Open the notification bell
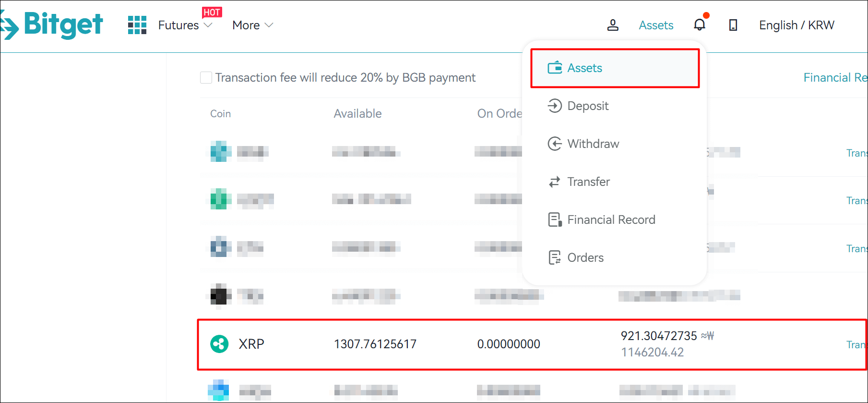Image resolution: width=868 pixels, height=403 pixels. (x=700, y=24)
